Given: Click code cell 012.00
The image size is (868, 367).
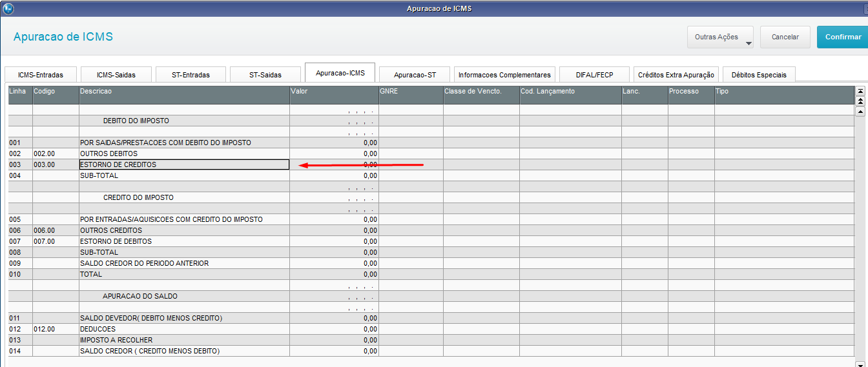Looking at the screenshot, I should 56,329.
